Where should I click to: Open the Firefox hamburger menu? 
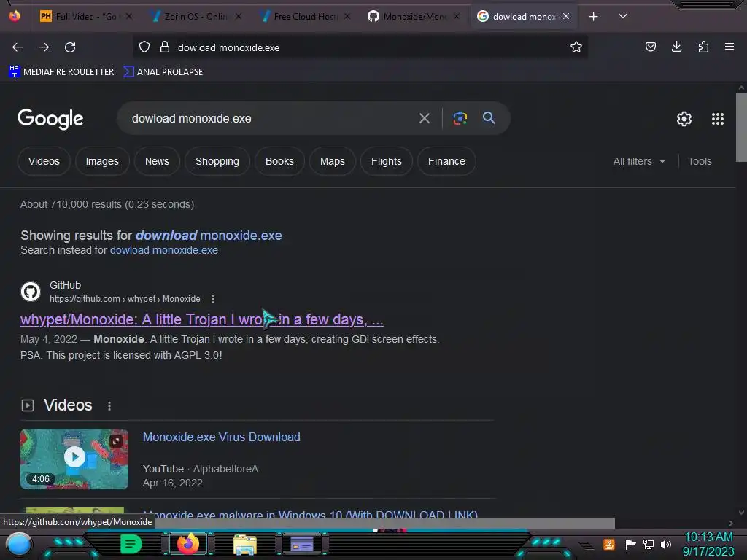[729, 47]
